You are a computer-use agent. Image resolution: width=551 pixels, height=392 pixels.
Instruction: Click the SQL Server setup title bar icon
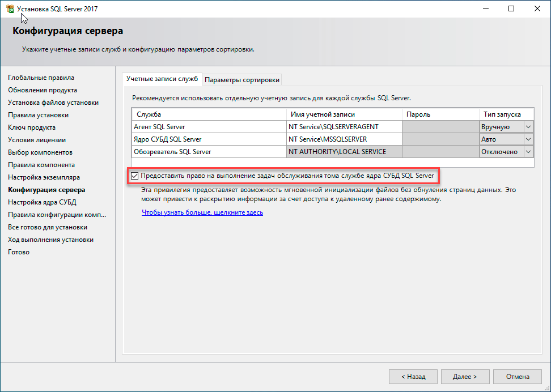pyautogui.click(x=10, y=8)
